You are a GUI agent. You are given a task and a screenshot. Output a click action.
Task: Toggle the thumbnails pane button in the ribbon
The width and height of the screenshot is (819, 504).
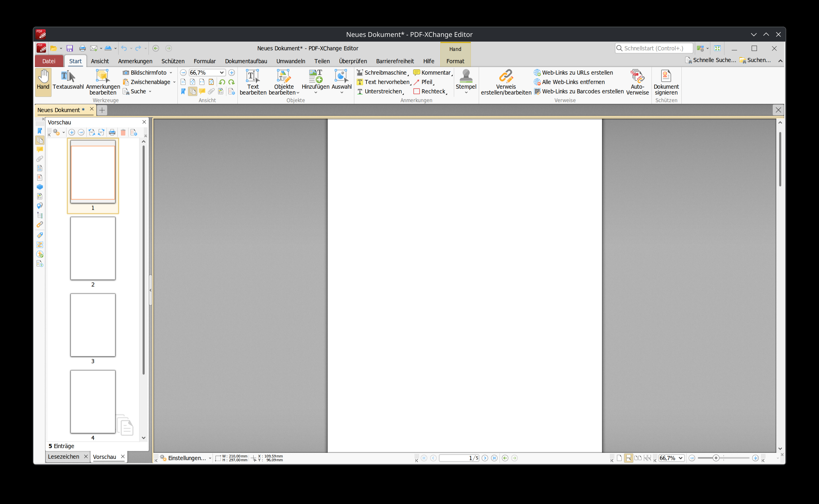pyautogui.click(x=193, y=91)
